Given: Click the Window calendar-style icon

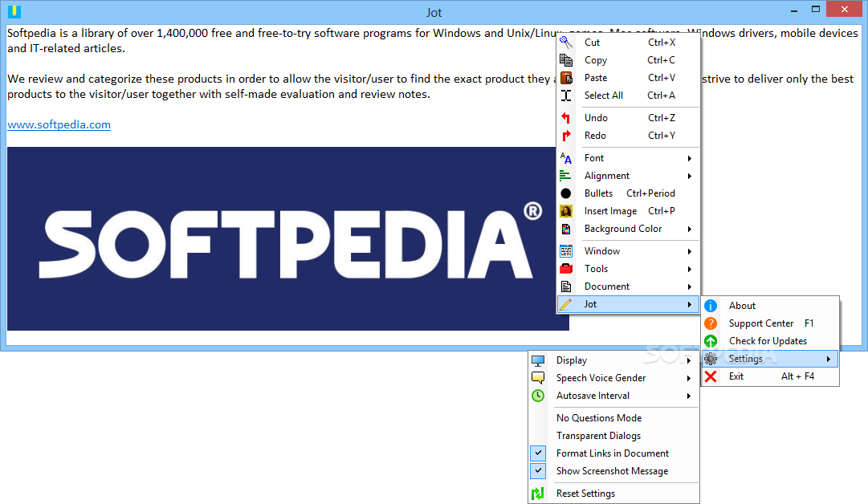Looking at the screenshot, I should point(566,250).
